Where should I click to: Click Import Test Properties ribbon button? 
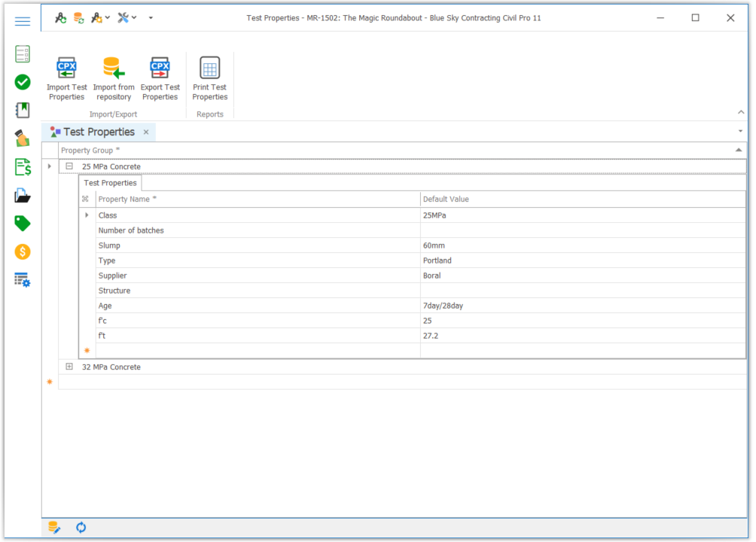click(67, 78)
